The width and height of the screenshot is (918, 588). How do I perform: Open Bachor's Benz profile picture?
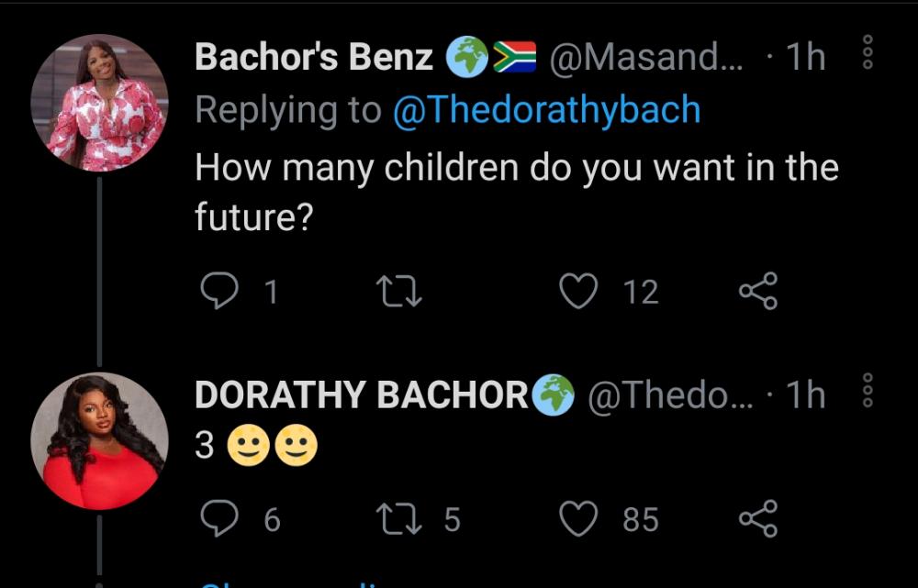[x=99, y=103]
